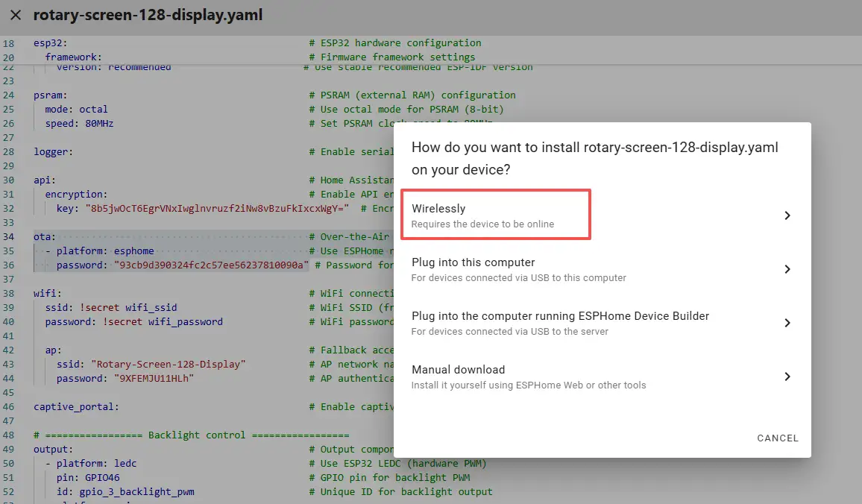The image size is (862, 504).
Task: Click the arrow next to Plug into this computer
Action: 787,269
